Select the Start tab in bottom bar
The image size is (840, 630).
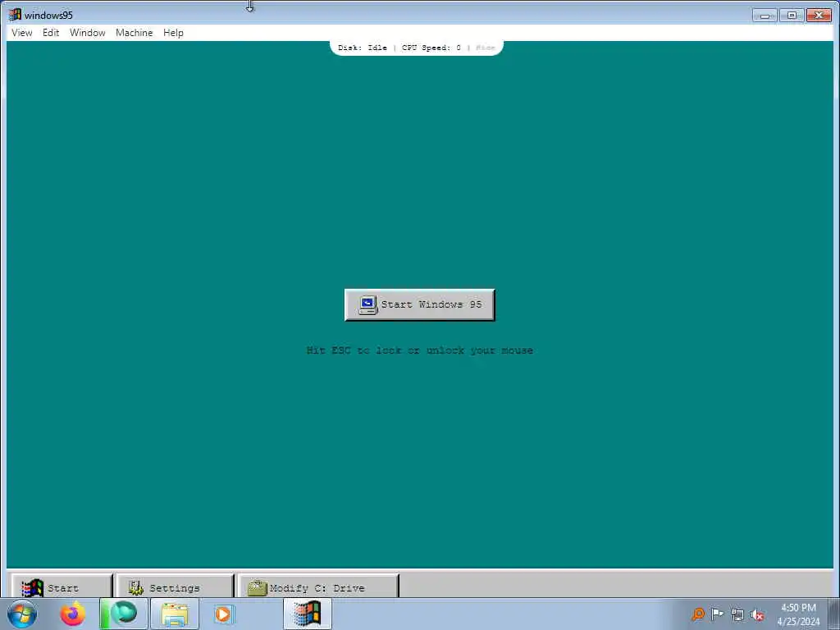point(62,587)
